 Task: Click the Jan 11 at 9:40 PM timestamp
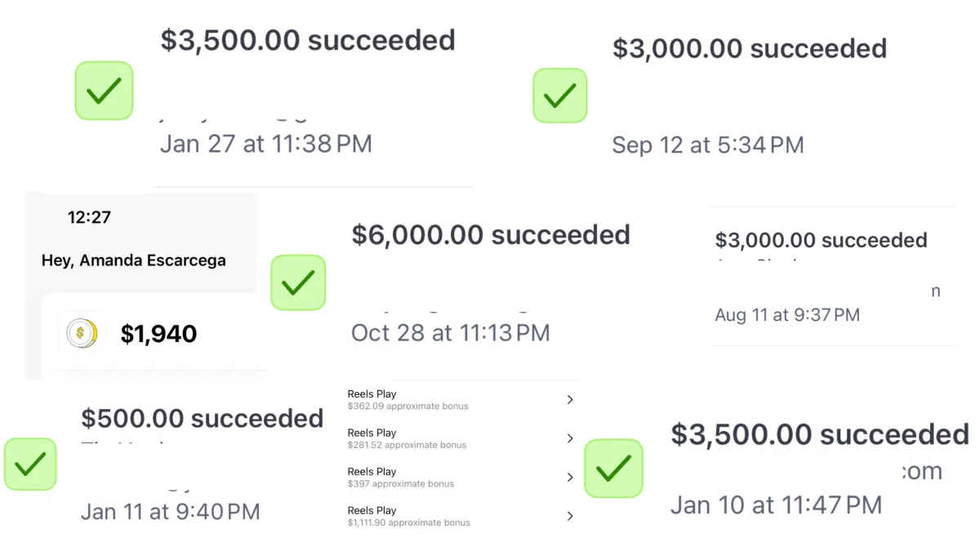tap(170, 513)
